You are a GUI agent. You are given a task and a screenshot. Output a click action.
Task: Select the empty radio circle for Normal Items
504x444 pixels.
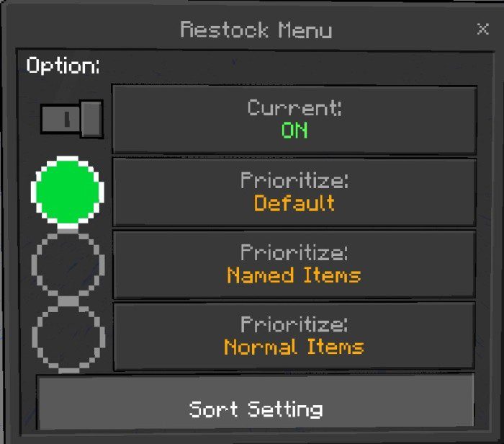68,337
